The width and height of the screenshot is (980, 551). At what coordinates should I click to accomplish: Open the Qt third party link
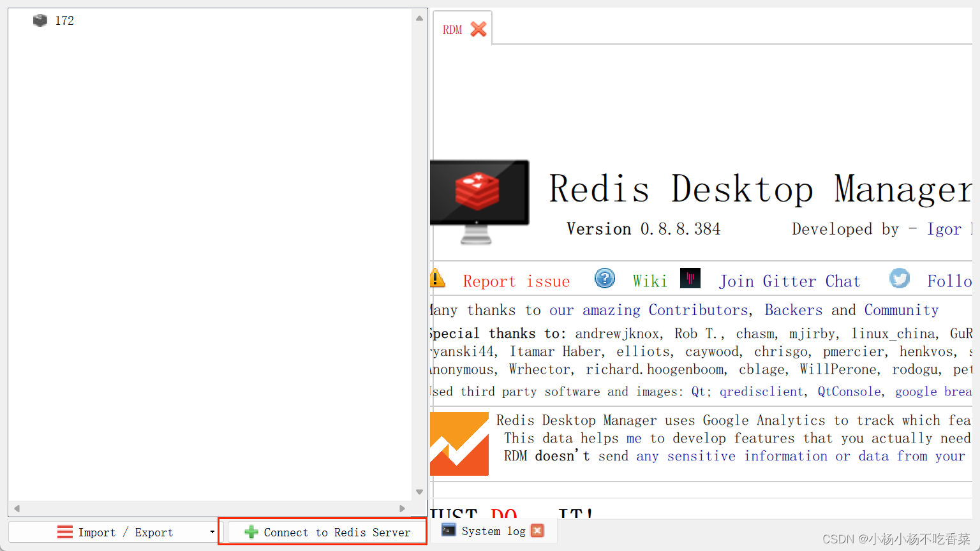[698, 392]
